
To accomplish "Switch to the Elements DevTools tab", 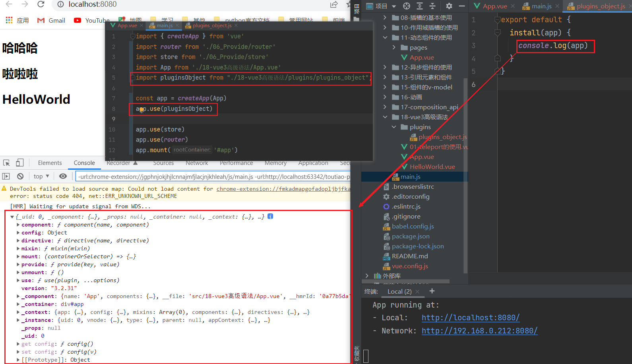I will (50, 163).
